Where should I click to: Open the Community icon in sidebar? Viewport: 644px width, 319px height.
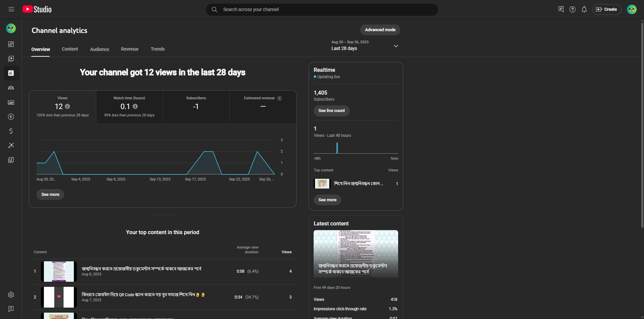tap(11, 88)
